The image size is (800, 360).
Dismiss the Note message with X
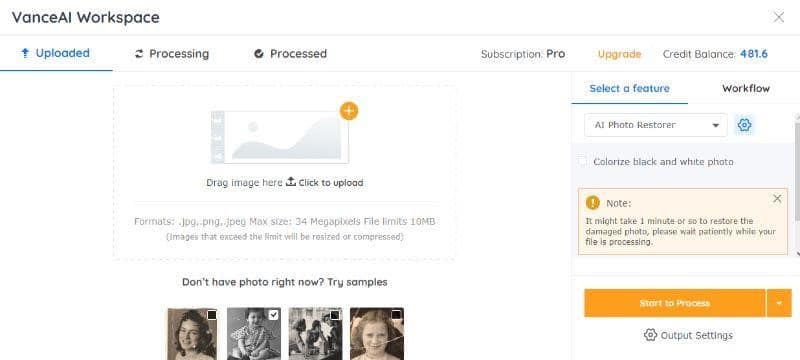click(x=777, y=198)
